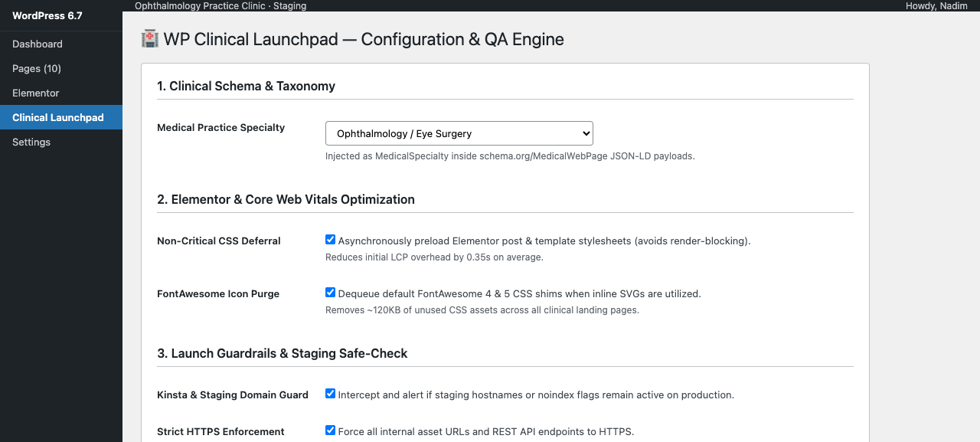Toggle Kinsta & Staging Domain Guard checkbox

(330, 394)
